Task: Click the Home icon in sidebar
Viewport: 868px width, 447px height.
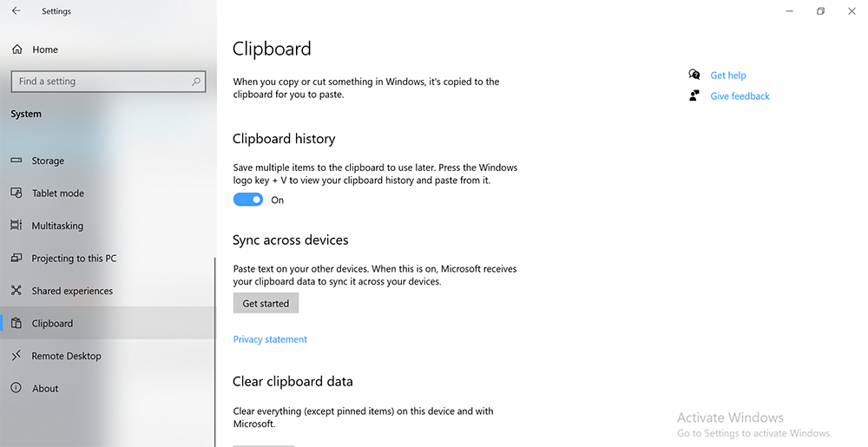Action: pos(17,49)
